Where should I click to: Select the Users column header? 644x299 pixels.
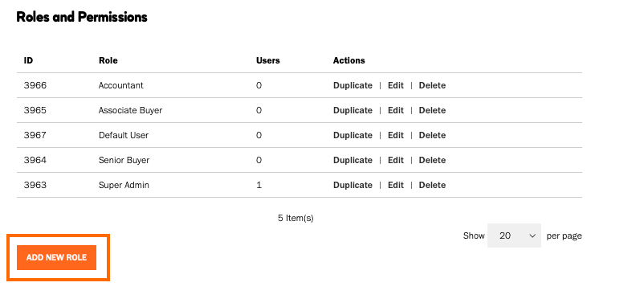[267, 60]
